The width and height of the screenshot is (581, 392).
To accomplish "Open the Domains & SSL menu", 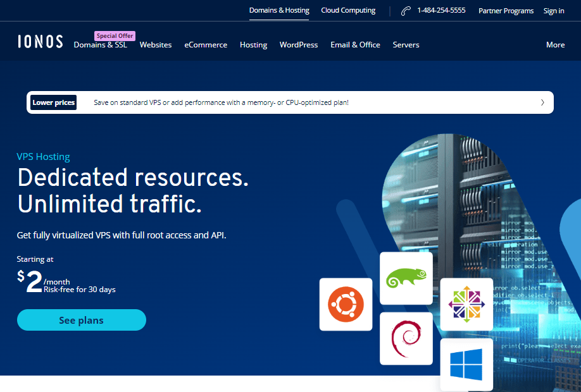I will click(101, 45).
